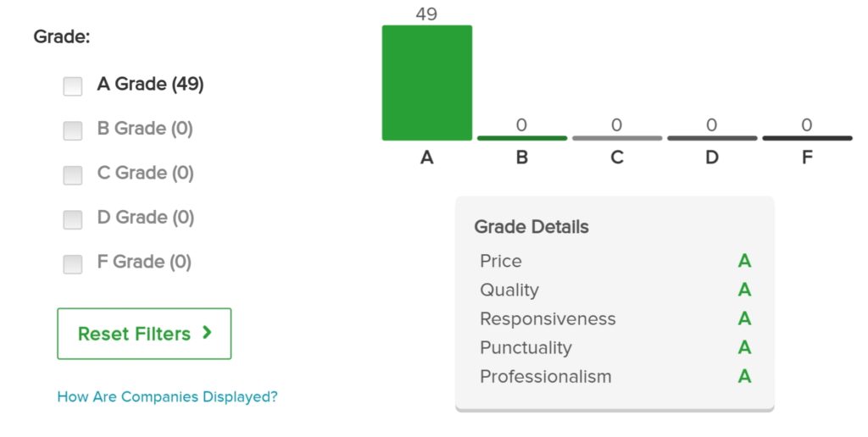Image resolution: width=868 pixels, height=437 pixels.
Task: Tick the B Grade (0) checkbox
Action: [73, 130]
